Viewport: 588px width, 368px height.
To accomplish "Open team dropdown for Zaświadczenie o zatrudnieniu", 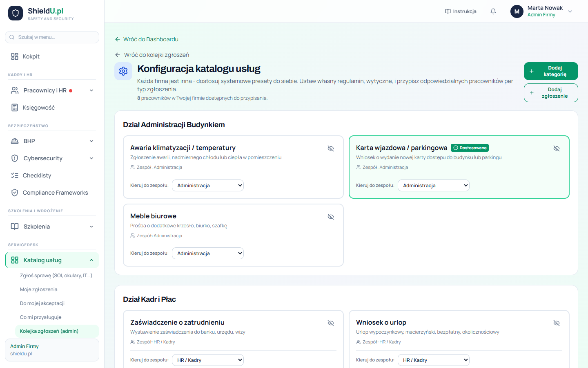I will coord(208,360).
